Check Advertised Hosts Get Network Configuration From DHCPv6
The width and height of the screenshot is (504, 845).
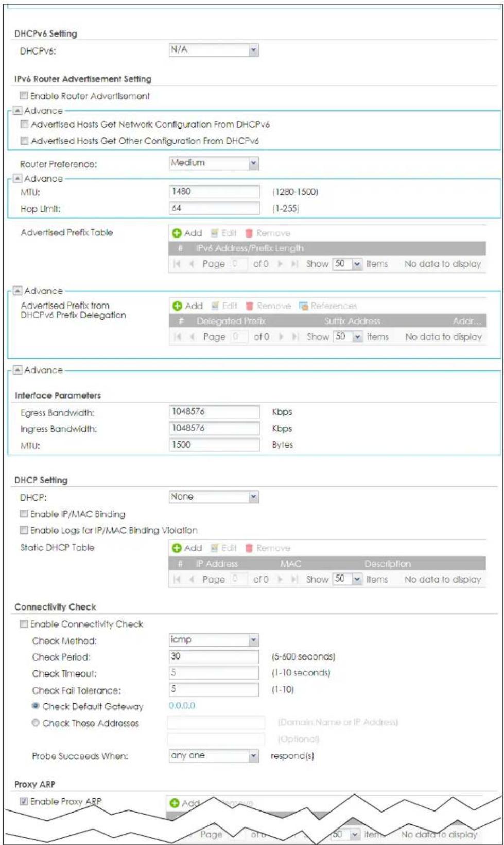pos(24,124)
